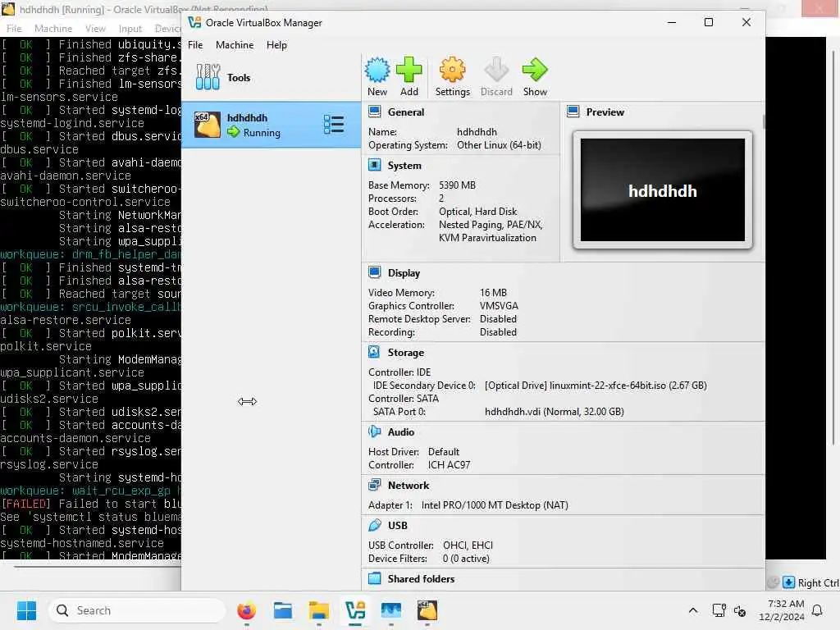Click USB Controller value OHCI, EHCI
The height and width of the screenshot is (630, 840).
[x=468, y=546]
